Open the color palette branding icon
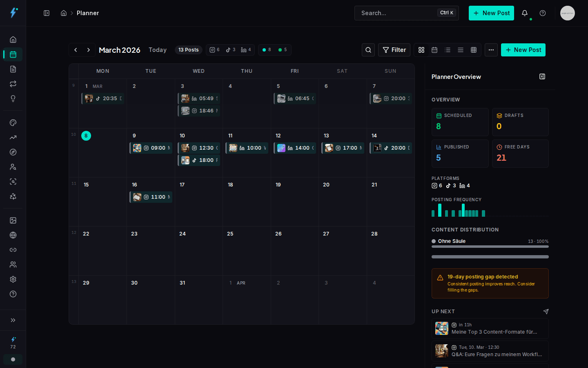 [13, 123]
